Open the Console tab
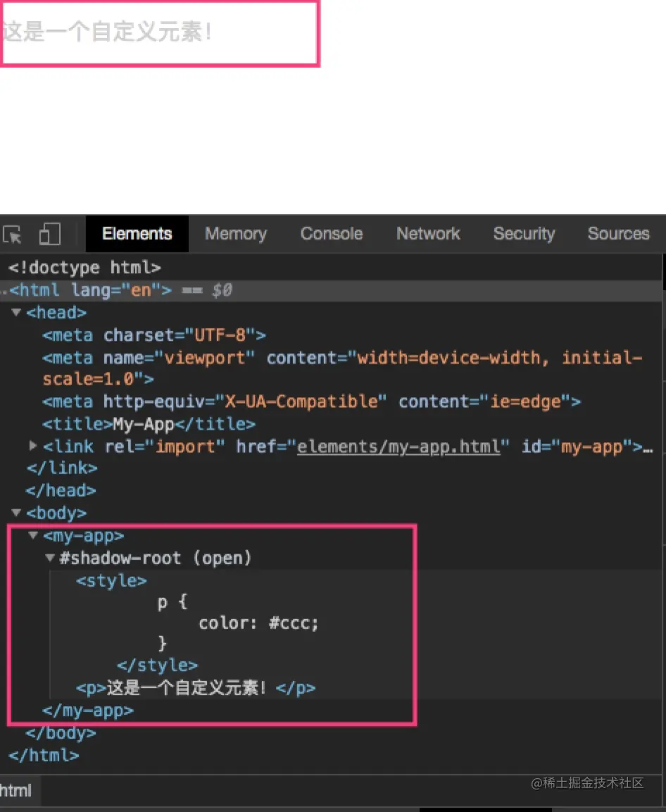 point(332,234)
